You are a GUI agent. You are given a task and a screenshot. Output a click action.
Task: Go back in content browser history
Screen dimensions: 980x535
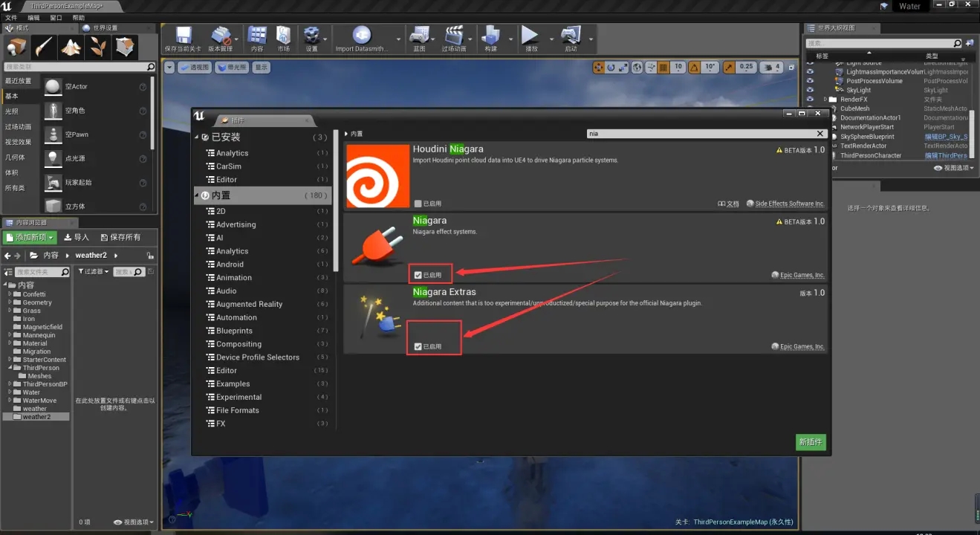pos(7,256)
